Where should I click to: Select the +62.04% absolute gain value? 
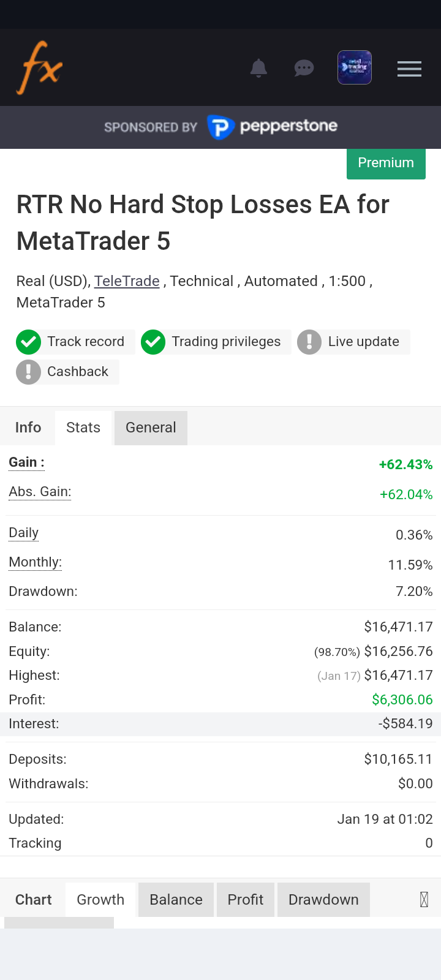(406, 494)
